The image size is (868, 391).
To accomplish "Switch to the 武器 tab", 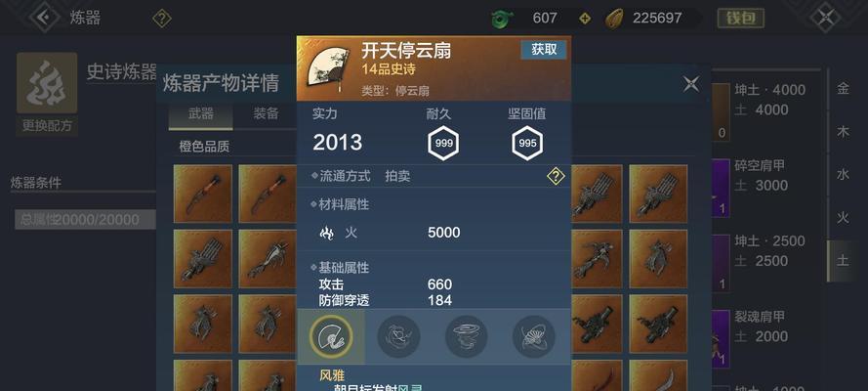I will point(200,114).
